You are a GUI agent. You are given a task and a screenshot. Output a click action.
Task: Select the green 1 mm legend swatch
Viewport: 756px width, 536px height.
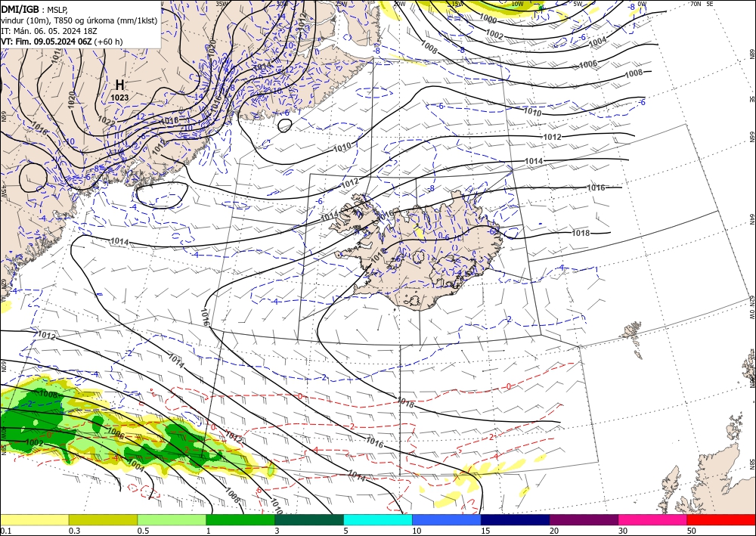coord(240,519)
